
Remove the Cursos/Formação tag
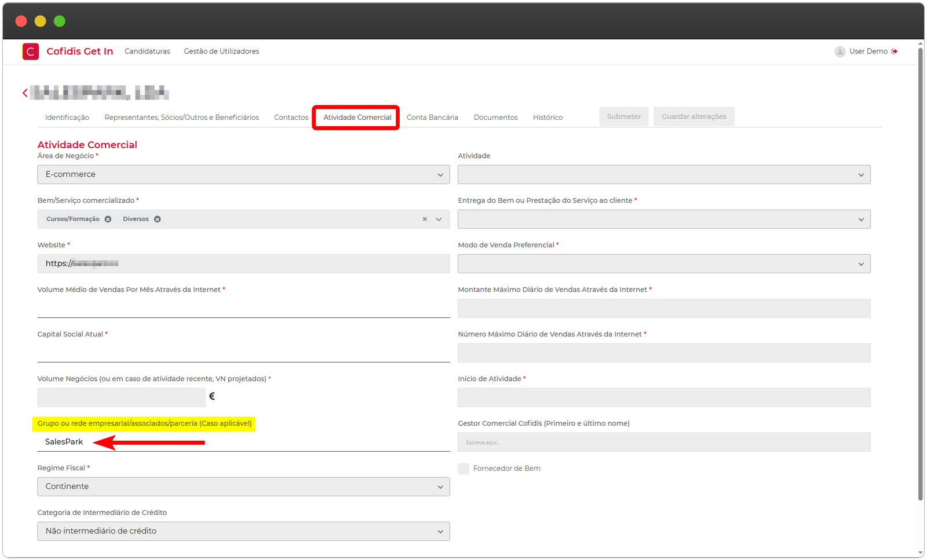pos(108,219)
